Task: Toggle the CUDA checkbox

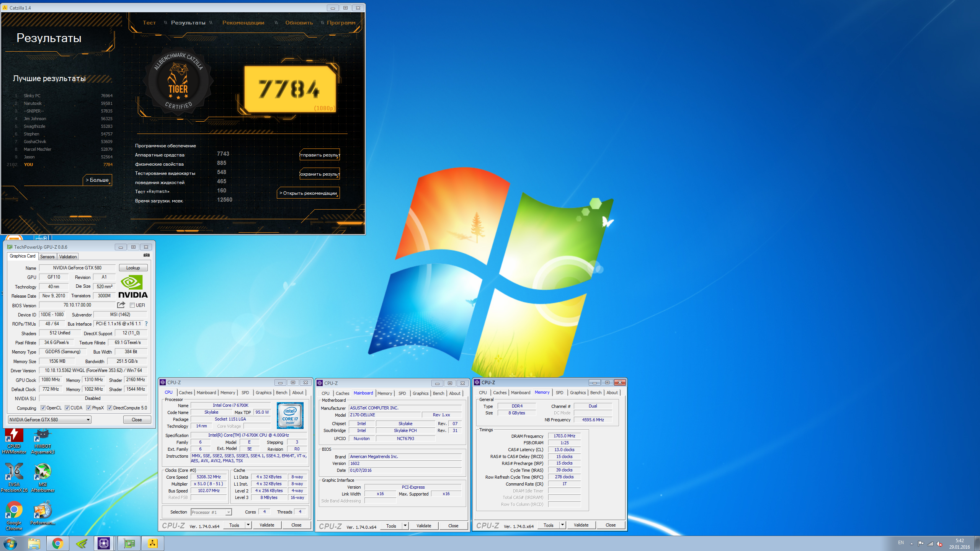Action: point(67,408)
